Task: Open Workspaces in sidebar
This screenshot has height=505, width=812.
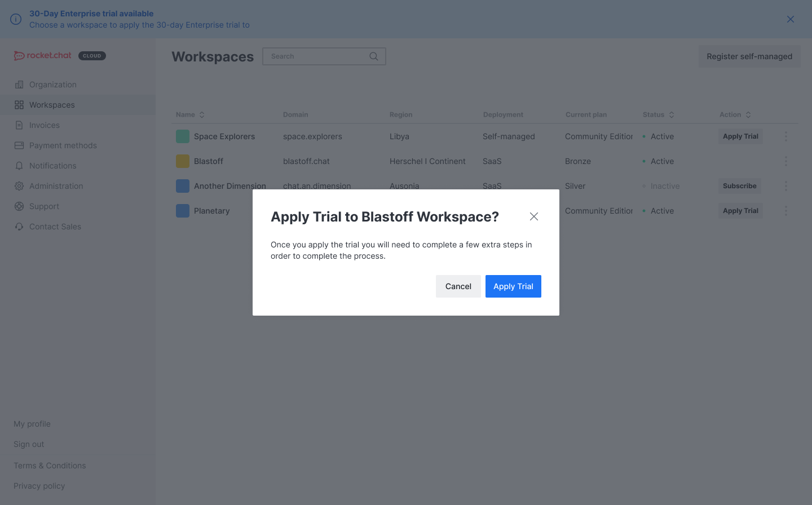Action: coord(78,105)
